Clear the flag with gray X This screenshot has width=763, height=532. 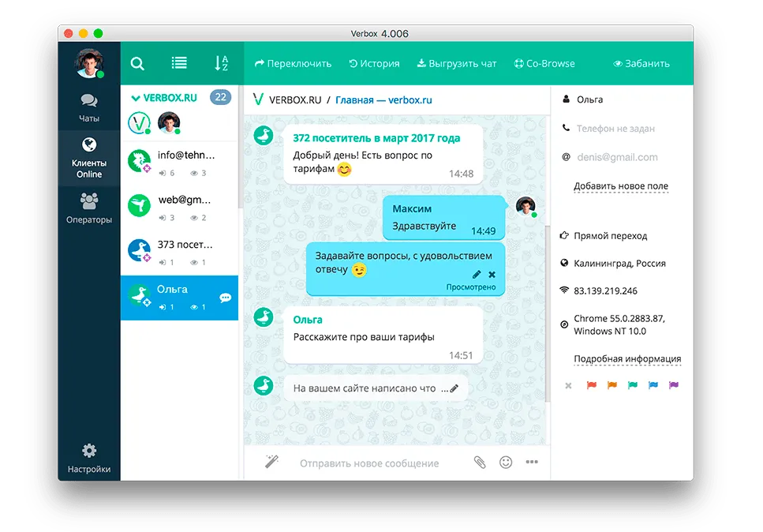point(568,386)
